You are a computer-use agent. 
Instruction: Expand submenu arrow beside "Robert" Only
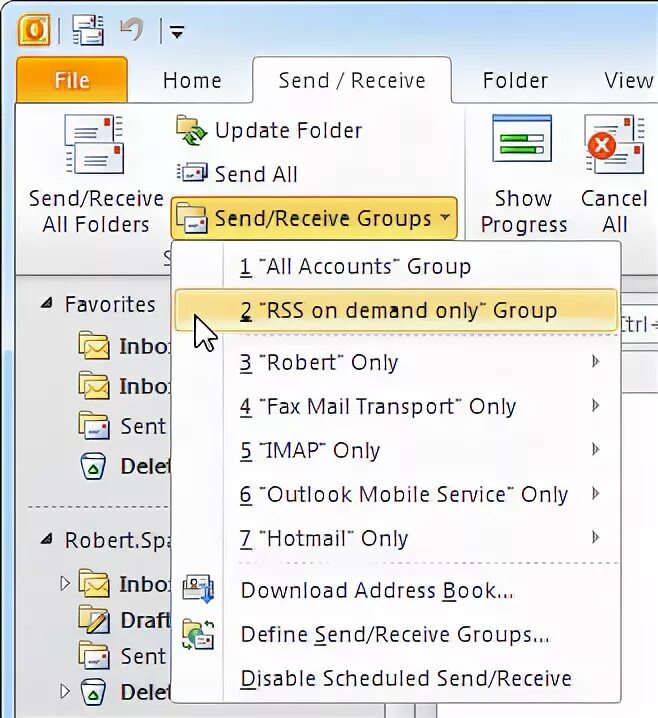pos(595,362)
